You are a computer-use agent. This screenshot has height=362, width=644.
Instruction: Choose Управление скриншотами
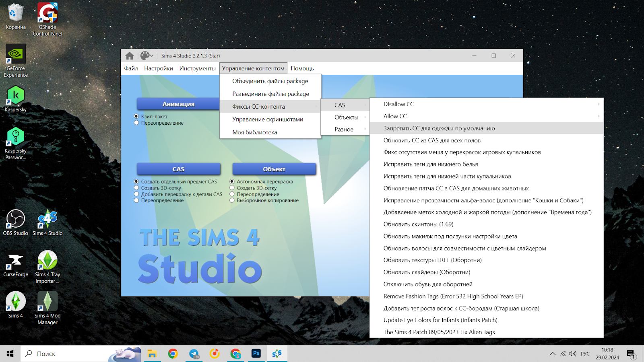click(x=270, y=119)
